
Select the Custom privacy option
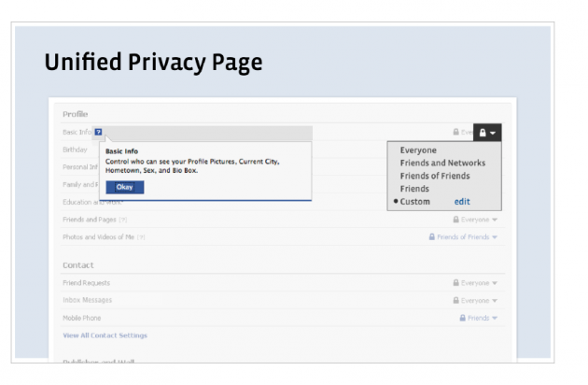(414, 201)
